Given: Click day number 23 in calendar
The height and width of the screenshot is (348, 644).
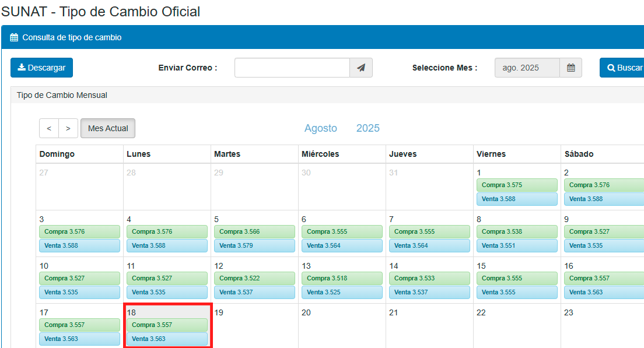Looking at the screenshot, I should click(x=568, y=312).
